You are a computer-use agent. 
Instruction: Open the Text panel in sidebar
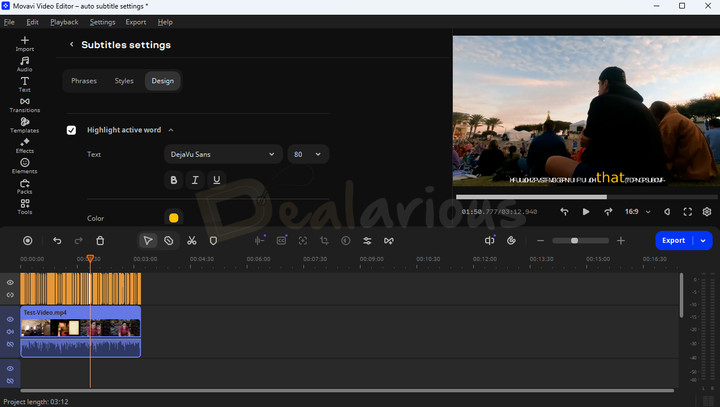pyautogui.click(x=25, y=84)
